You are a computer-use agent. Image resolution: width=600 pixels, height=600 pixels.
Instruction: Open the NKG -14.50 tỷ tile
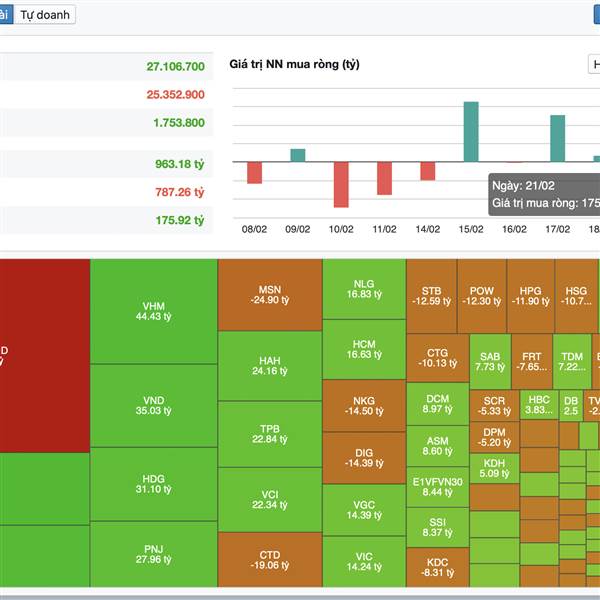[364, 406]
